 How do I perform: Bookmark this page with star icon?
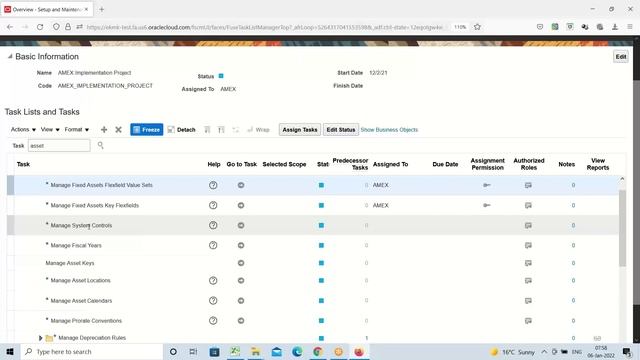[x=477, y=27]
